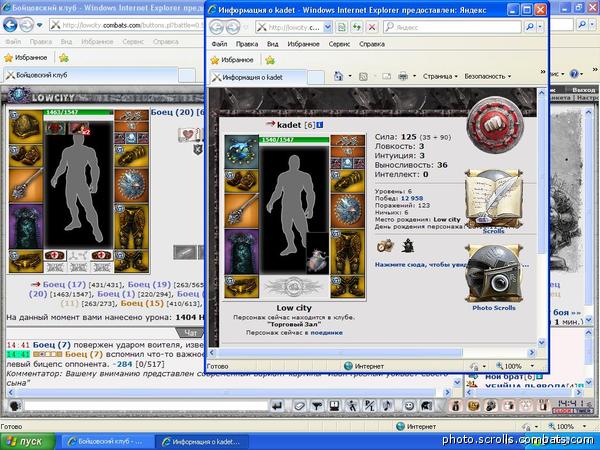Click the private message arrow beside kadet

[x=271, y=124]
